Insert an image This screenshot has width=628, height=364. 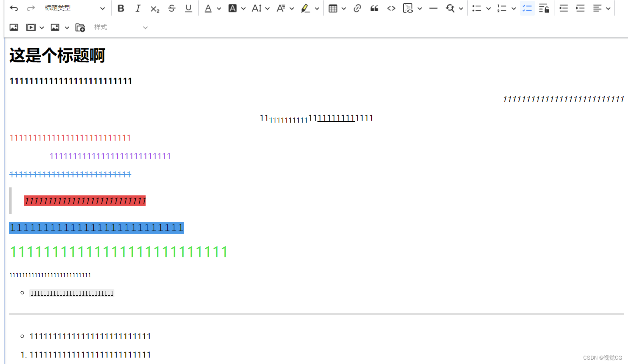click(14, 28)
